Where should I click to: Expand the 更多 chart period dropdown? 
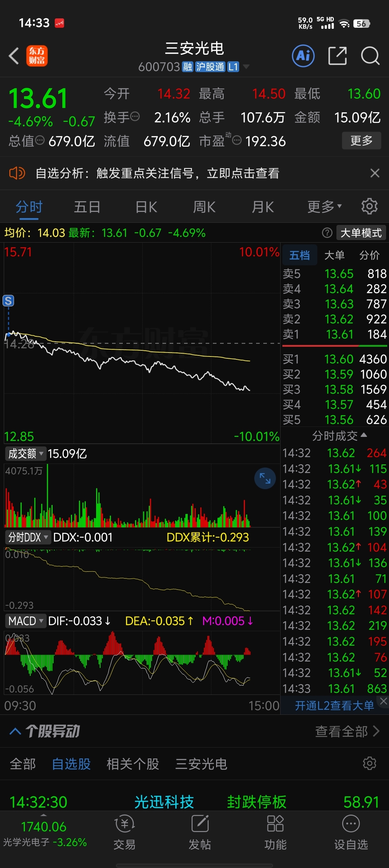point(324,207)
